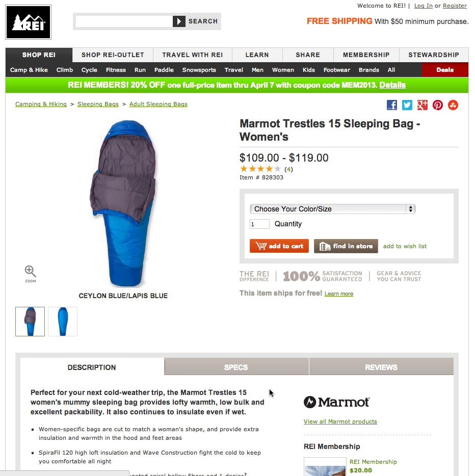Switch to the Specs tab
Screen dimensions: 475x476
coord(236,367)
